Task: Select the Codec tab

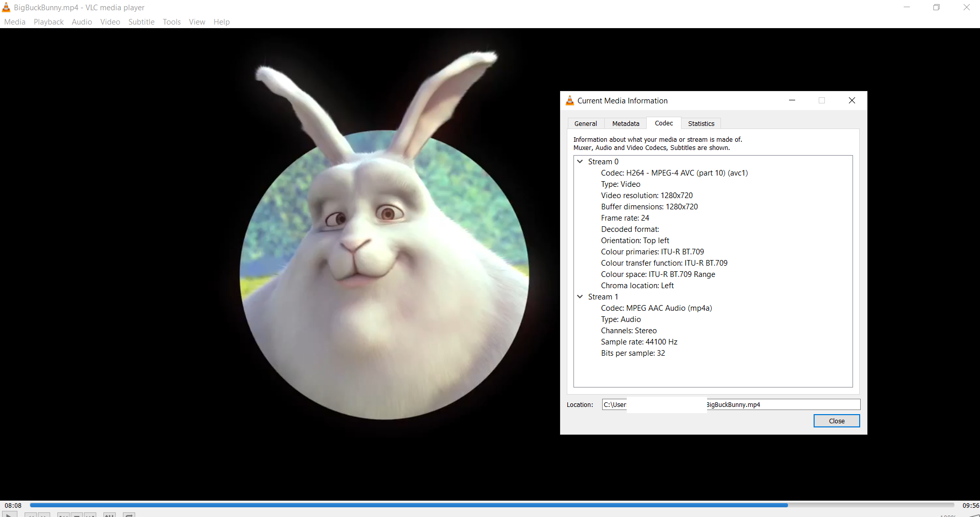Action: [x=664, y=123]
